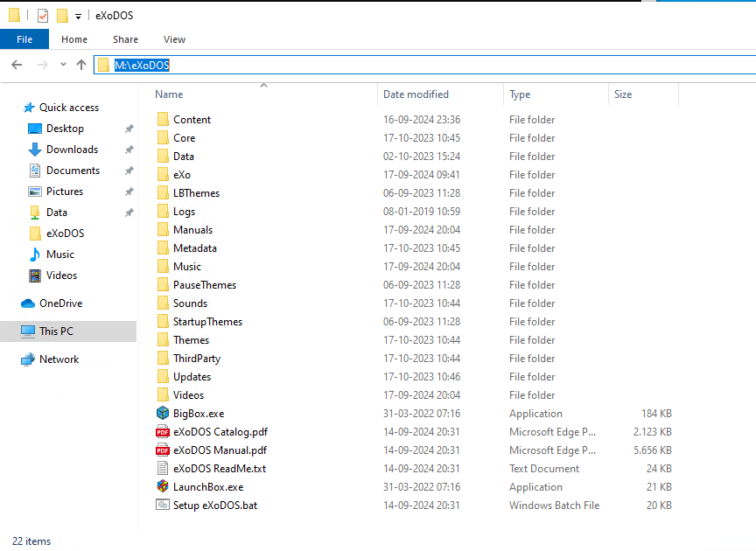Select the LaunchBox.exe application icon

click(163, 486)
